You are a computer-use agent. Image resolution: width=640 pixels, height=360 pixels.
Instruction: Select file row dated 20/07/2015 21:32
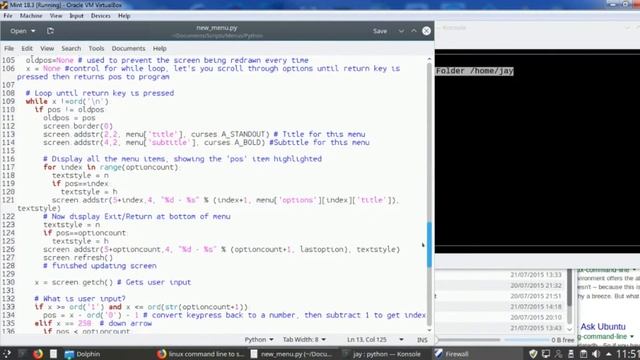[501, 285]
